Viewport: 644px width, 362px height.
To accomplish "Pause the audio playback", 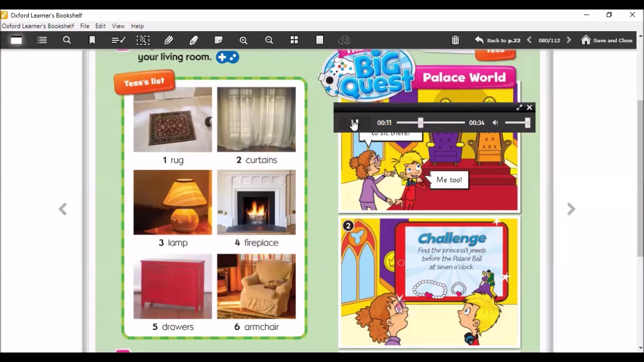I will click(x=354, y=123).
